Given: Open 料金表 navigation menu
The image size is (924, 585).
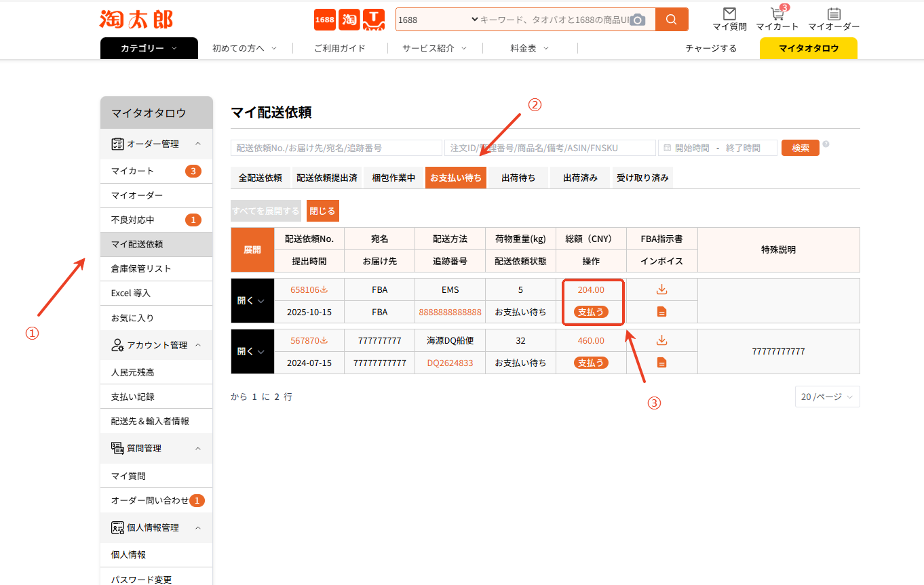Looking at the screenshot, I should click(x=530, y=48).
